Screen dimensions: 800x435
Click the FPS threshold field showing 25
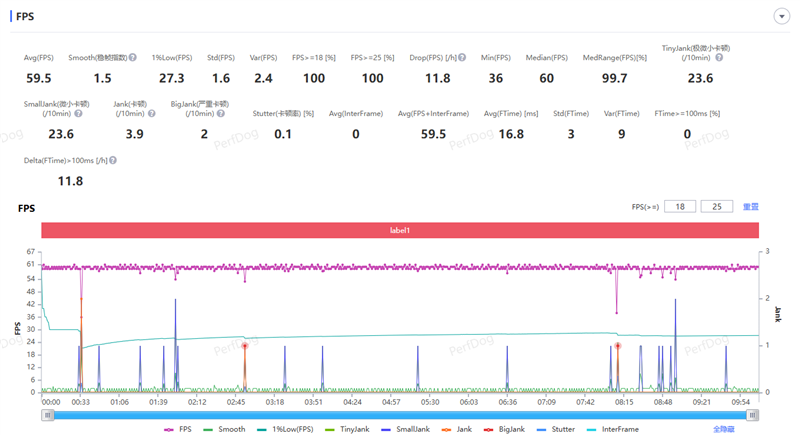pyautogui.click(x=717, y=207)
